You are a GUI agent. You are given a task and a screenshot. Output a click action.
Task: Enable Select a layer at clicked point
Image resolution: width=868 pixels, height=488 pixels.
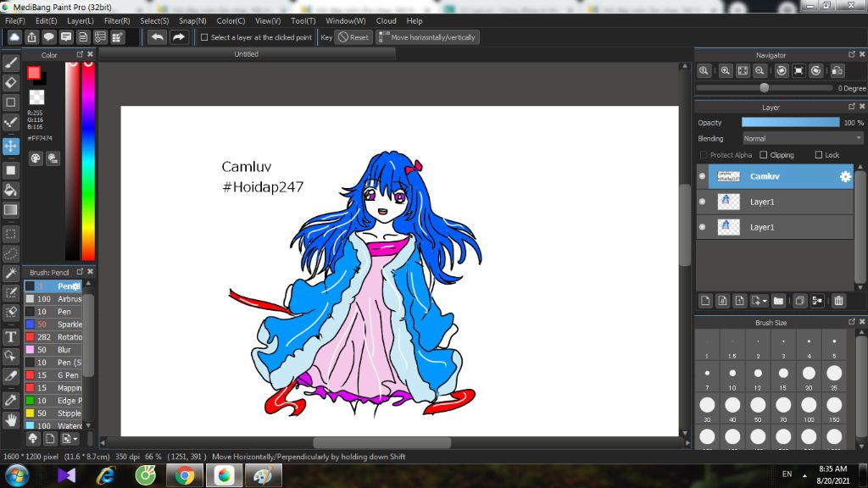pyautogui.click(x=204, y=37)
